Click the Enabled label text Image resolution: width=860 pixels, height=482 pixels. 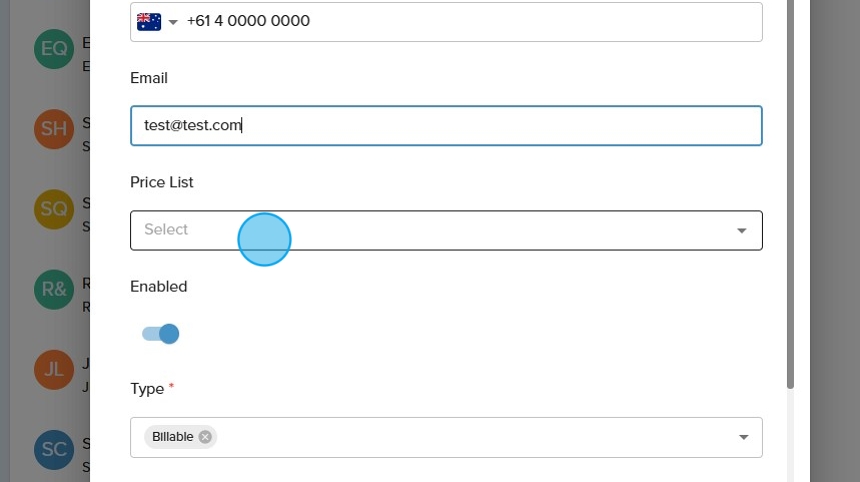pos(159,286)
